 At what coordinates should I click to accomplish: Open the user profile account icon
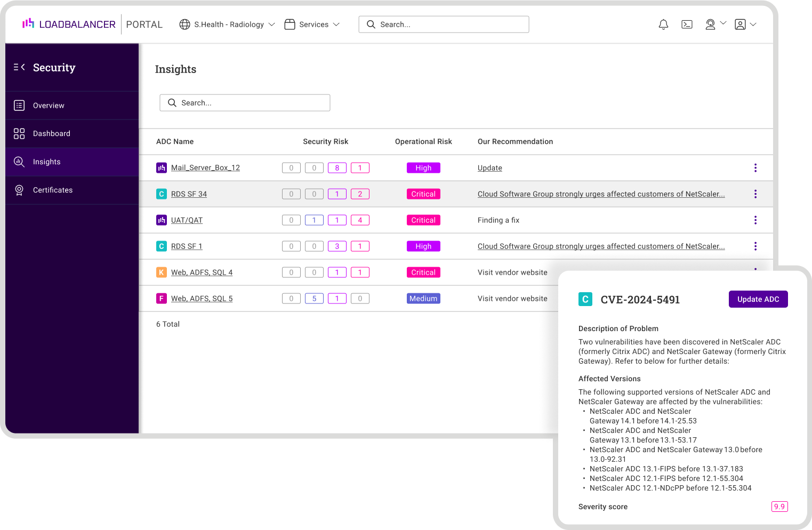740,25
